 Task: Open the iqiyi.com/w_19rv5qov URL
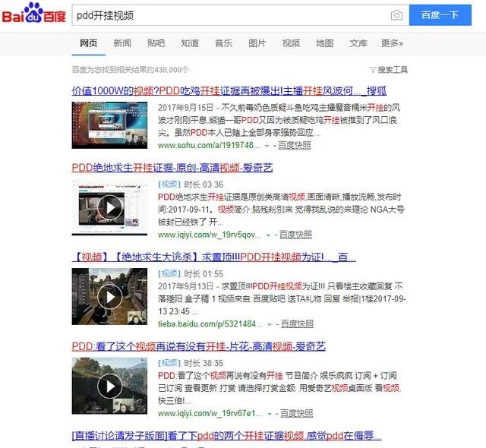point(210,235)
